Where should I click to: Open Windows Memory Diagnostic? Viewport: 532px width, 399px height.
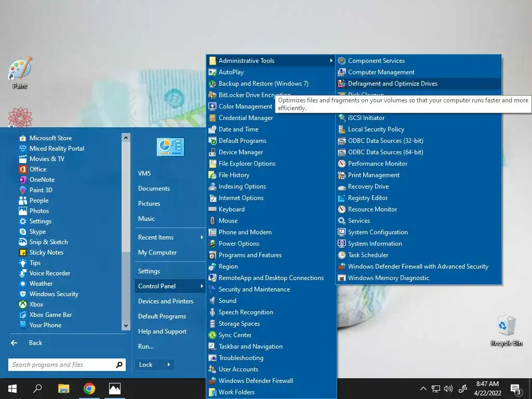coord(419,278)
